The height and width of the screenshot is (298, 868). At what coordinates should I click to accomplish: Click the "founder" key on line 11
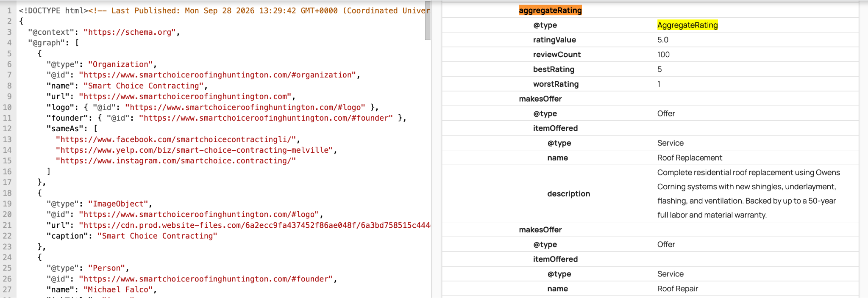67,118
